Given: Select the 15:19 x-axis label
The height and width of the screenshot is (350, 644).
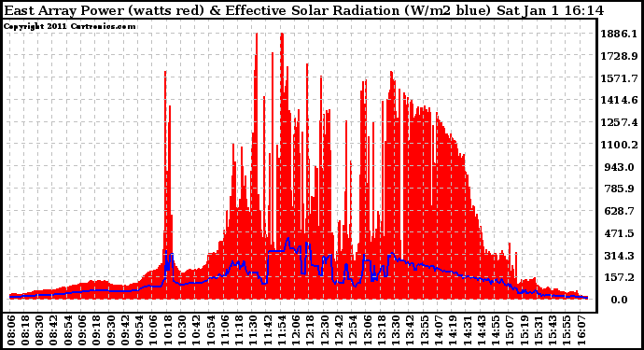Looking at the screenshot, I should 524,330.
